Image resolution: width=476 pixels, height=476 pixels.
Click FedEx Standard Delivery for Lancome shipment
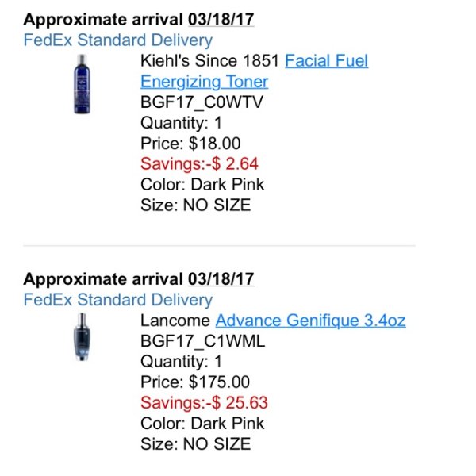click(117, 300)
